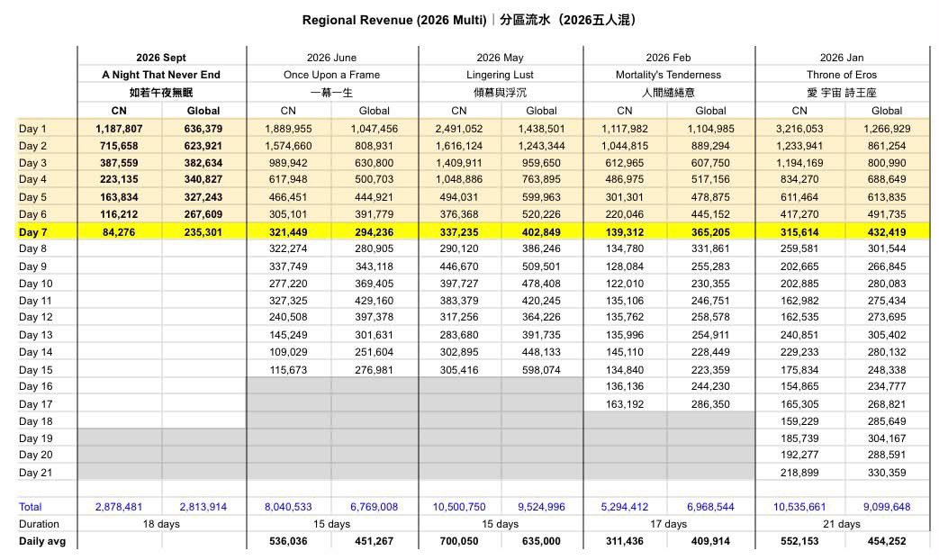Select the Day 15 cell "598,074"
939x560 pixels.
click(x=541, y=370)
